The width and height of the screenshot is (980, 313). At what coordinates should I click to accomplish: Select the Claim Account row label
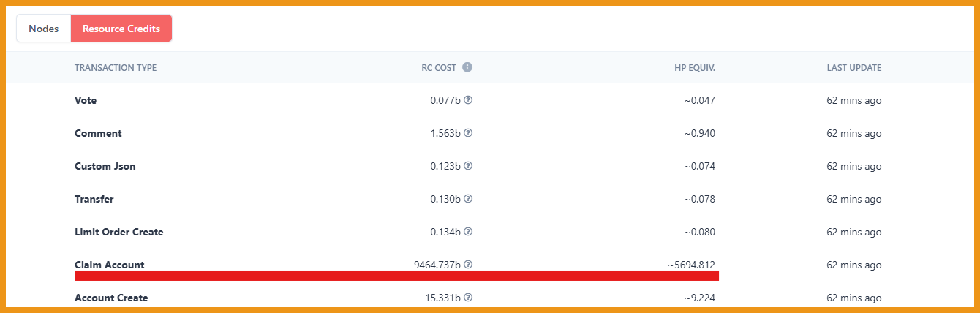[x=110, y=265]
